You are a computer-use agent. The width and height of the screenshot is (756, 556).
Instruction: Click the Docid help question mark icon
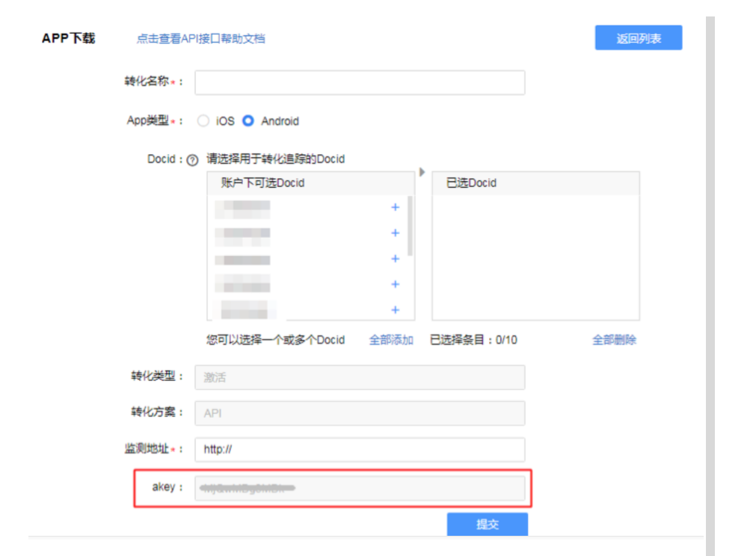click(192, 159)
